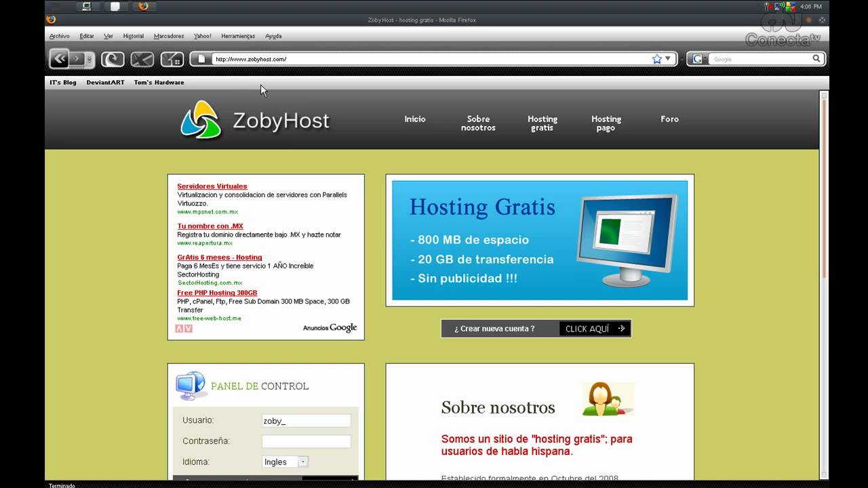Click the Usuario input field
The image size is (868, 488).
[x=307, y=421]
